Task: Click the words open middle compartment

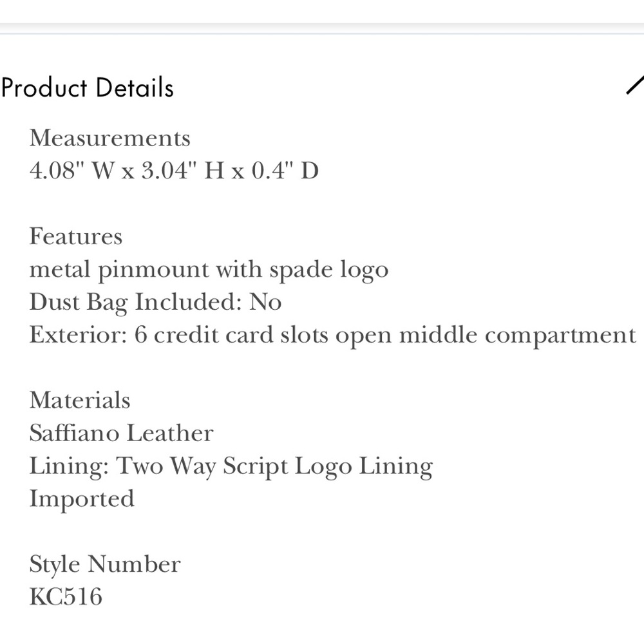Action: pyautogui.click(x=486, y=336)
